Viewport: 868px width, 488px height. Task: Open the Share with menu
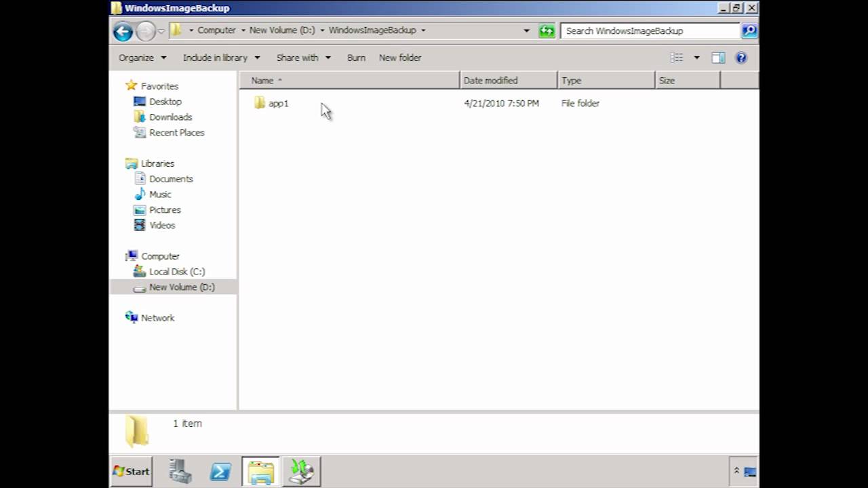coord(303,58)
